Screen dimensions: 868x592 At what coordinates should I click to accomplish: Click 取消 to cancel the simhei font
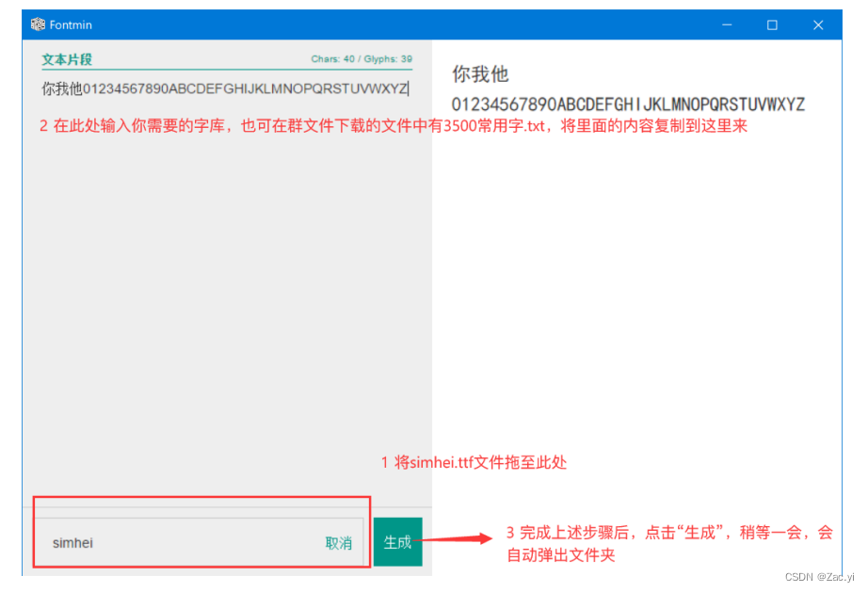pyautogui.click(x=339, y=543)
